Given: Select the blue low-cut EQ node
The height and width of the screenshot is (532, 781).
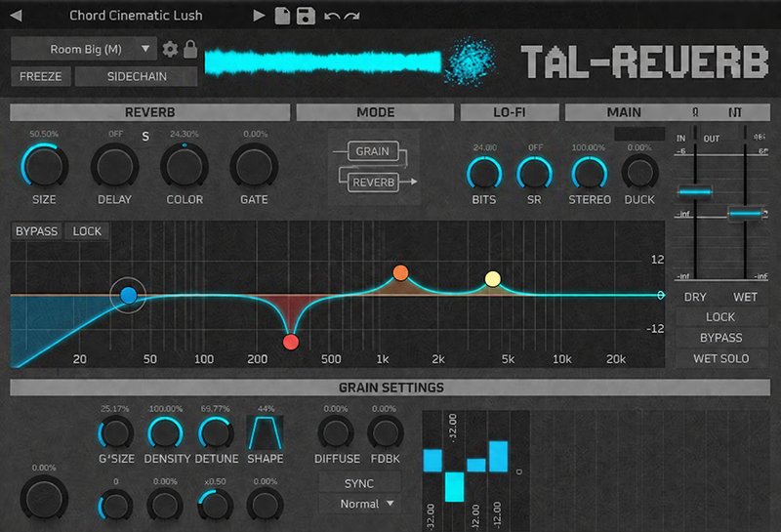Looking at the screenshot, I should click(129, 296).
